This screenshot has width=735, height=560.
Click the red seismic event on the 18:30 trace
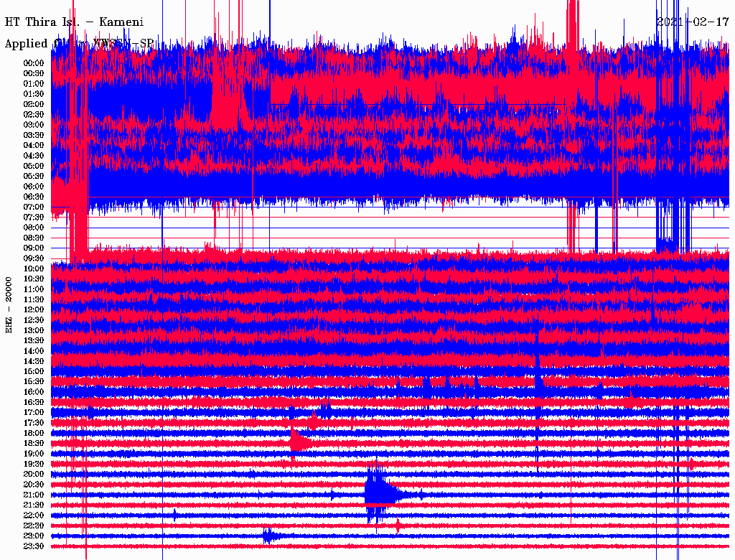300,443
